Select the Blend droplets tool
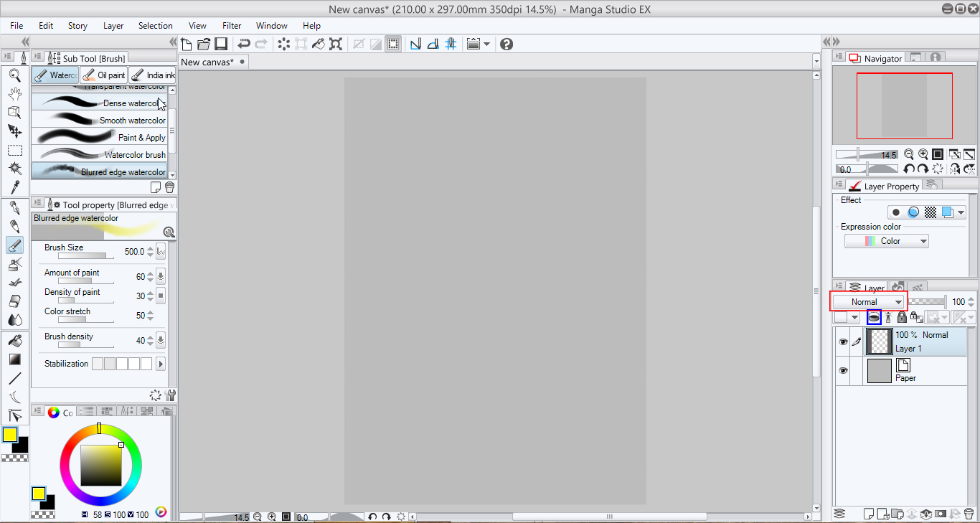The height and width of the screenshot is (523, 980). [14, 320]
